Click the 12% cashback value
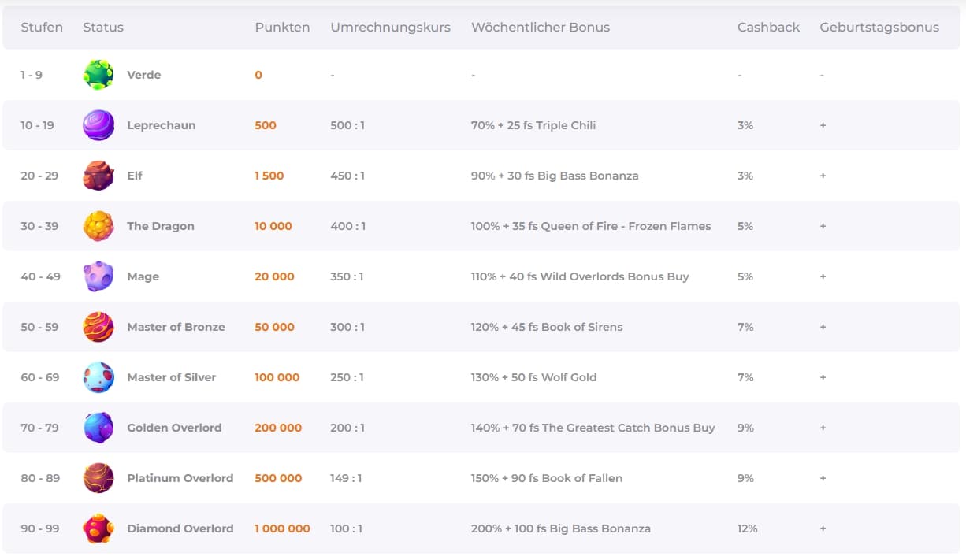The height and width of the screenshot is (560, 966). coord(747,528)
